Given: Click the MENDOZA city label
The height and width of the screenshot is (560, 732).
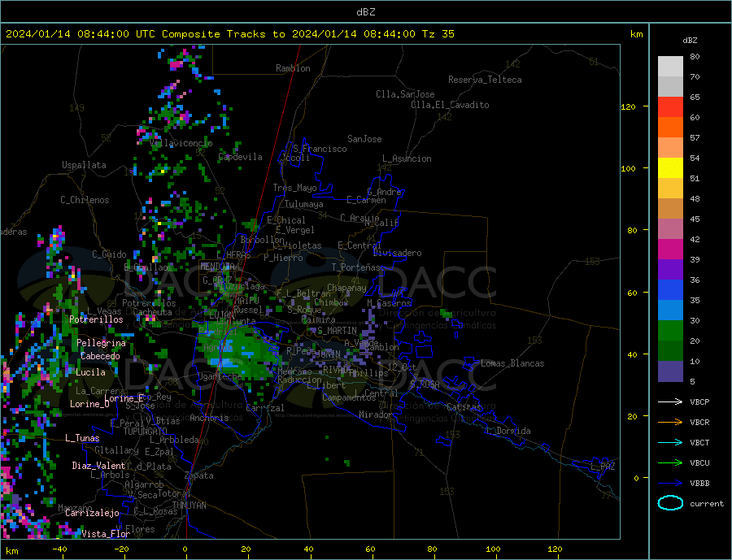Looking at the screenshot, I should [218, 266].
